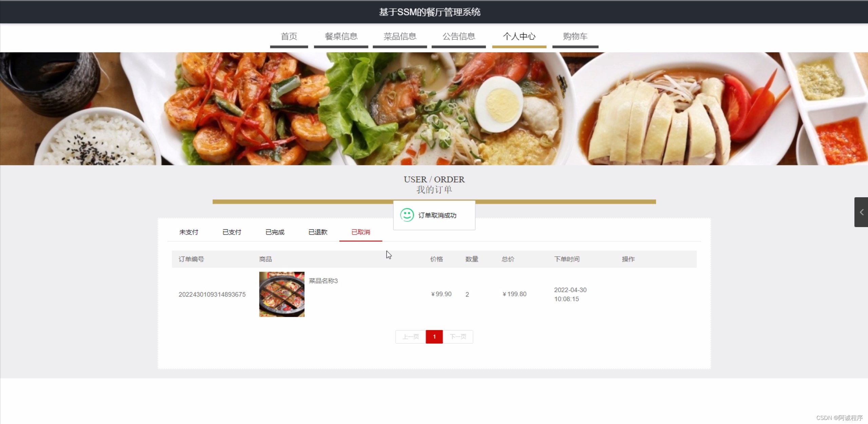Switch to the 已支付 paid orders tab
The width and height of the screenshot is (868, 424).
(x=231, y=232)
